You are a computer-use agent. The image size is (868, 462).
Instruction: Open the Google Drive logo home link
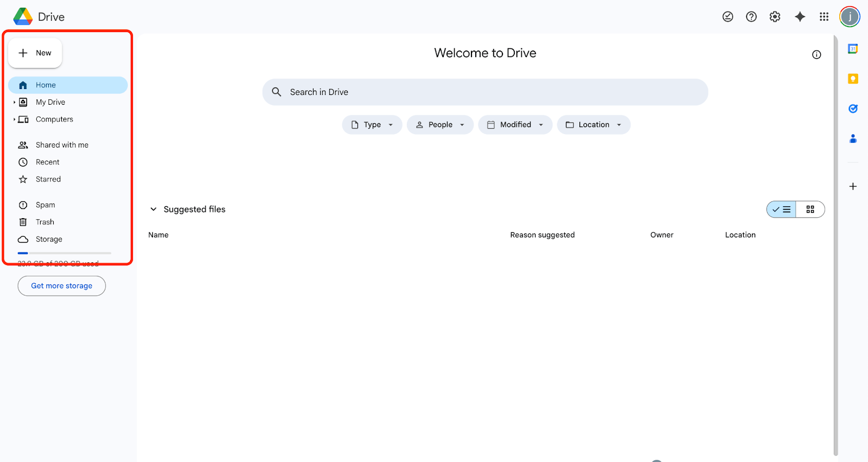pos(39,17)
